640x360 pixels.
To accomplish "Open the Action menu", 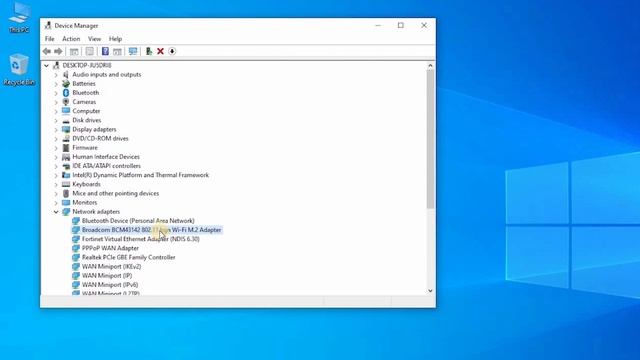I will 71,39.
